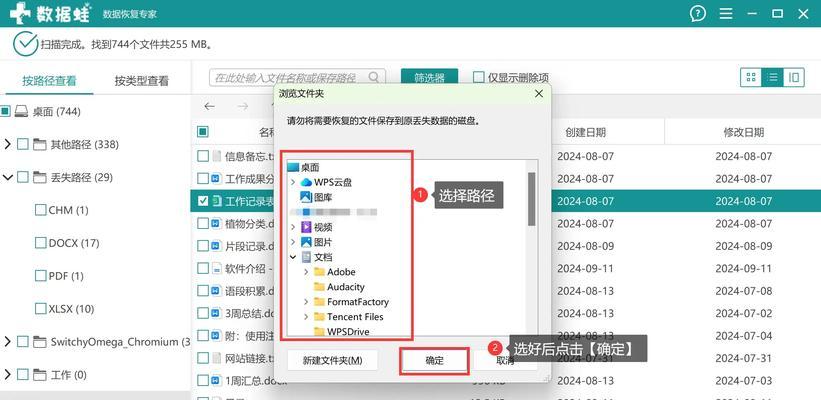Check the 信息备忘 file checkbox
This screenshot has height=400, width=821.
(203, 156)
